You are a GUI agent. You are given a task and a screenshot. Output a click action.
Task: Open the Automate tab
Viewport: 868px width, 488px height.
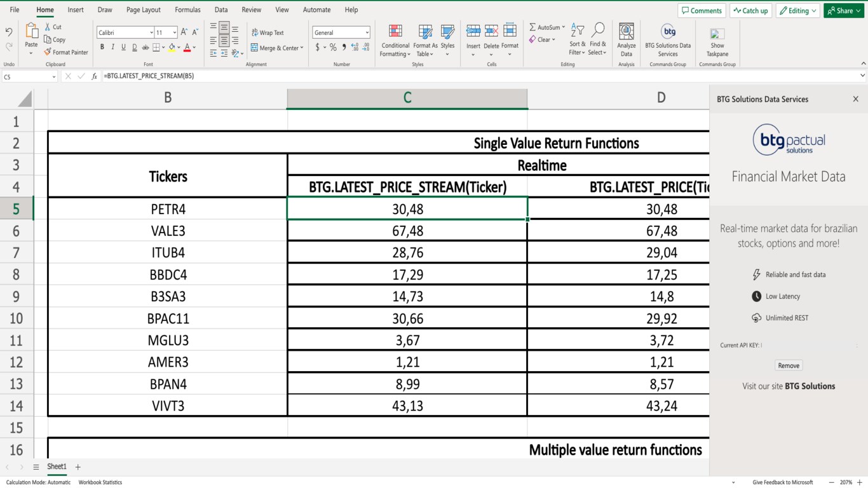(316, 10)
